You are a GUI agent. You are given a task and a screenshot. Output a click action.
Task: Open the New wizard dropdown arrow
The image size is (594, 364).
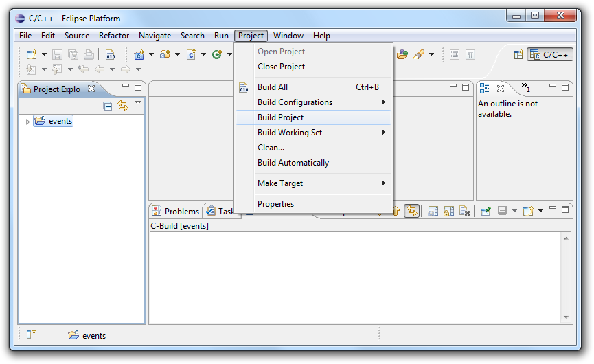pos(44,54)
